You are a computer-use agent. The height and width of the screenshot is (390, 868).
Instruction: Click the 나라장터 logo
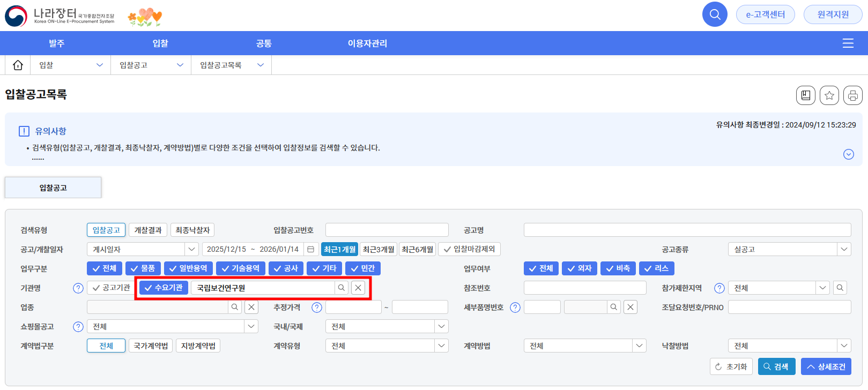pos(60,16)
